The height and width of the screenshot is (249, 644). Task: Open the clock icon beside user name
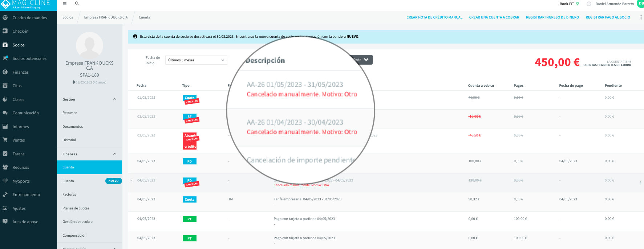tap(589, 4)
